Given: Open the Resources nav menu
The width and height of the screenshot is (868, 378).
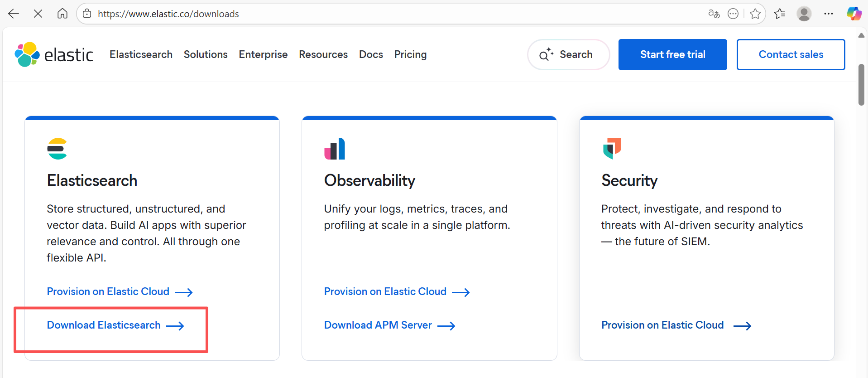Looking at the screenshot, I should pos(323,54).
